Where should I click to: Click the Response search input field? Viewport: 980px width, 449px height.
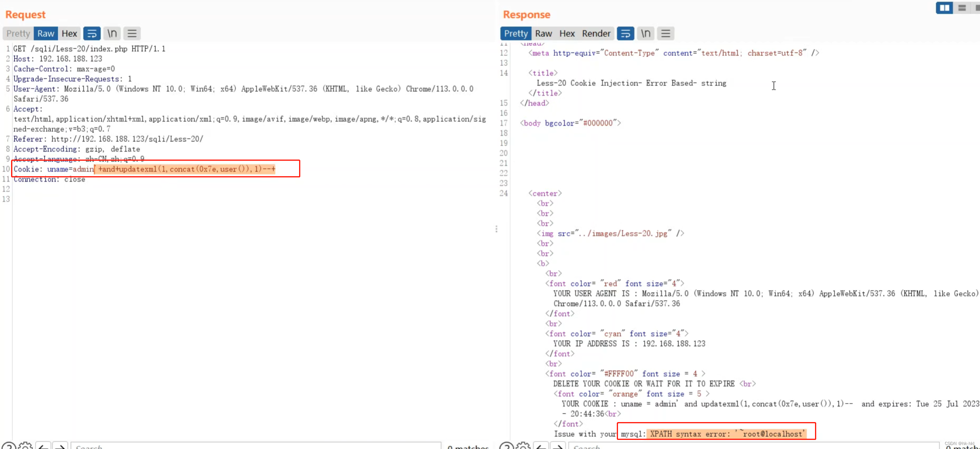[754, 446]
